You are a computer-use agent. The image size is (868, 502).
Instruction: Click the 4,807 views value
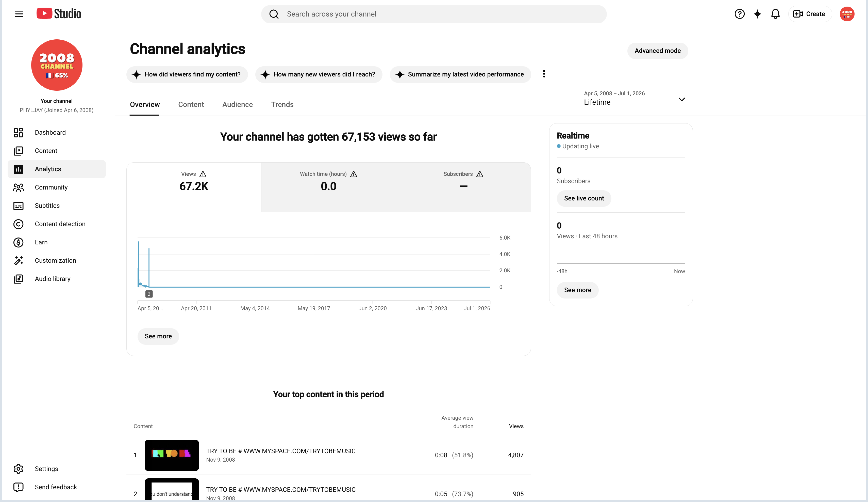coord(516,455)
